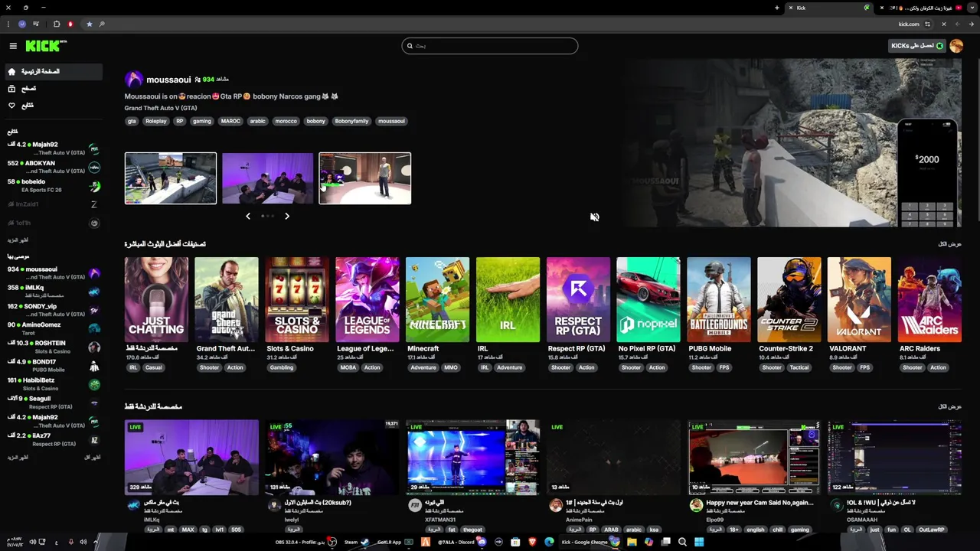980x551 pixels.
Task: Open a new browser tab with plus
Action: coord(777,8)
